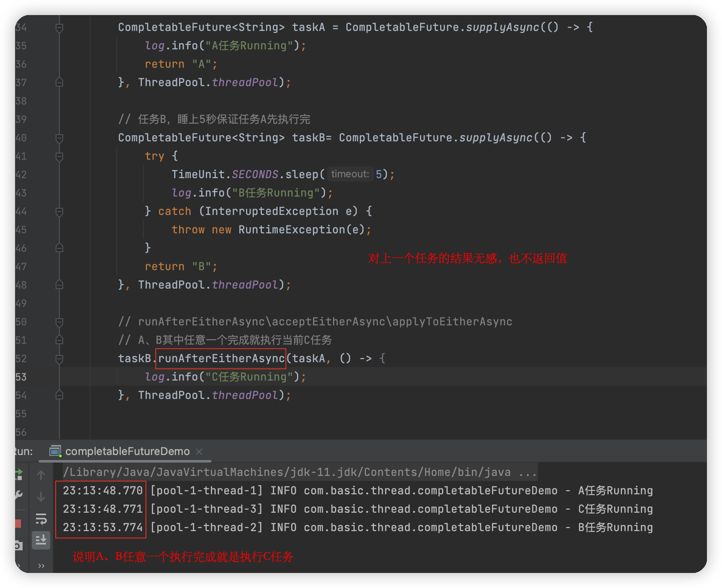Click threadPool on line 54
Image resolution: width=722 pixels, height=588 pixels.
click(x=245, y=395)
